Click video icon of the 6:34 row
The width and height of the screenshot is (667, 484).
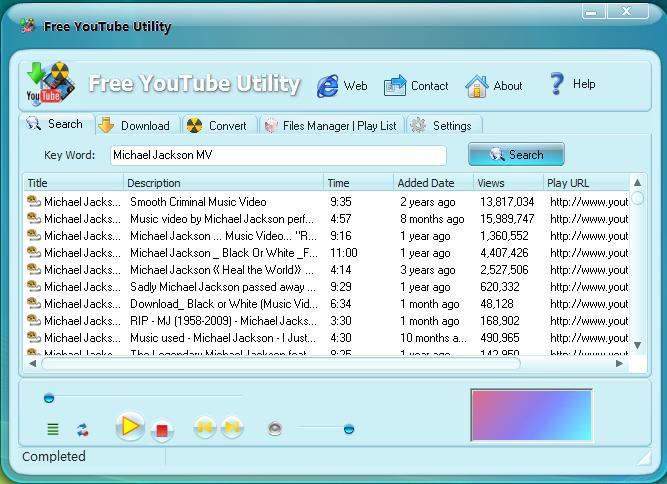[34, 303]
